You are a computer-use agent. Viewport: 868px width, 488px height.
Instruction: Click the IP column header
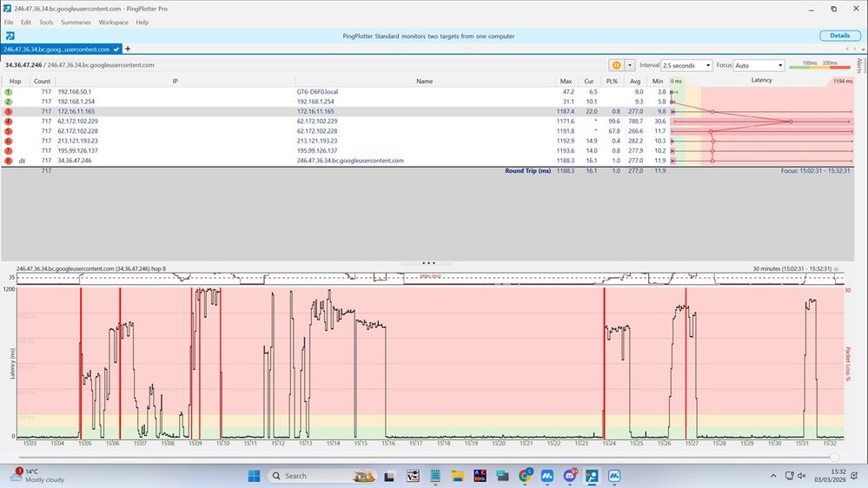175,82
